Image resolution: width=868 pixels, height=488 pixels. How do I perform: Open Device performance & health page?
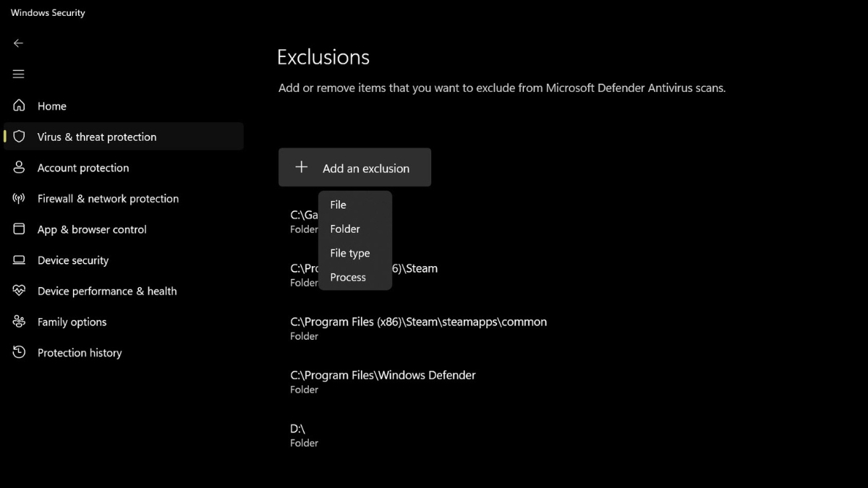(x=107, y=291)
